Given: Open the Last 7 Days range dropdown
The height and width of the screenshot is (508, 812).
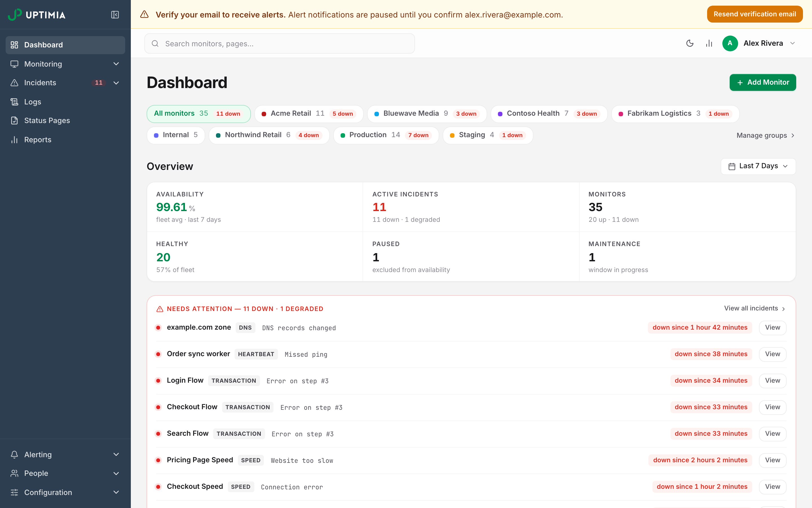Looking at the screenshot, I should (x=758, y=166).
